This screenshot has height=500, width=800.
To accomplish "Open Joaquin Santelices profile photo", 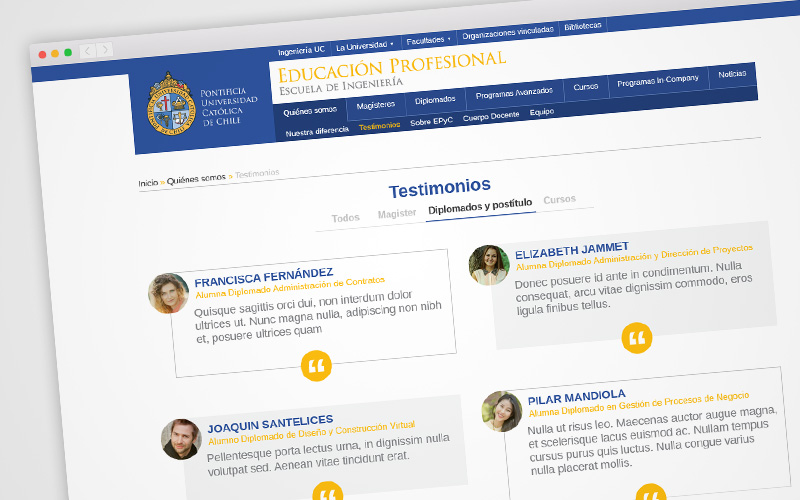I will [x=181, y=439].
